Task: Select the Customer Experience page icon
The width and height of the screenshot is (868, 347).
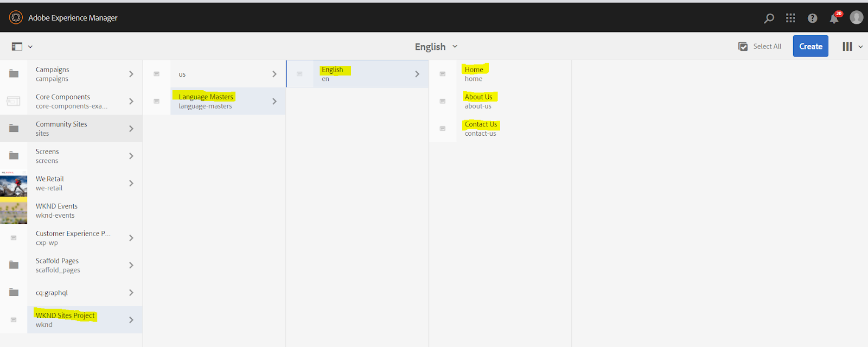Action: pyautogui.click(x=14, y=238)
